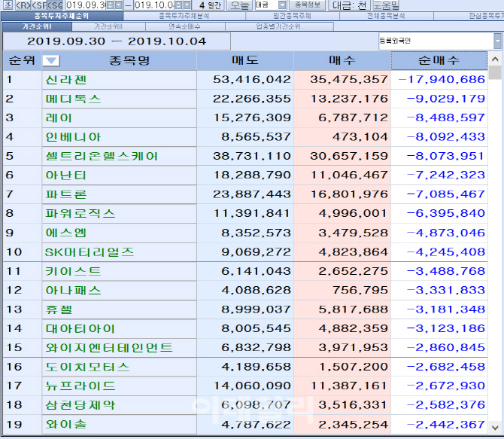
Task: Select the 기간순위II sub-tab
Action: click(x=108, y=26)
